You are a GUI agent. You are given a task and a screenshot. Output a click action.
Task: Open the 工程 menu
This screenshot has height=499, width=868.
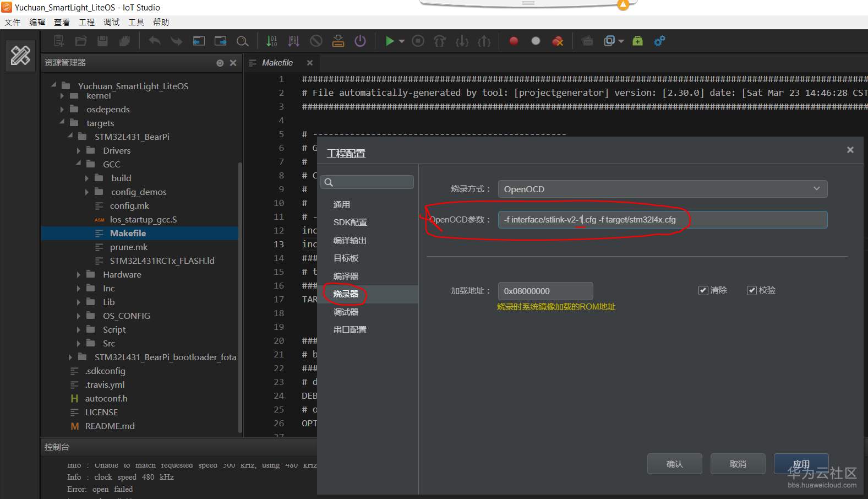click(86, 22)
